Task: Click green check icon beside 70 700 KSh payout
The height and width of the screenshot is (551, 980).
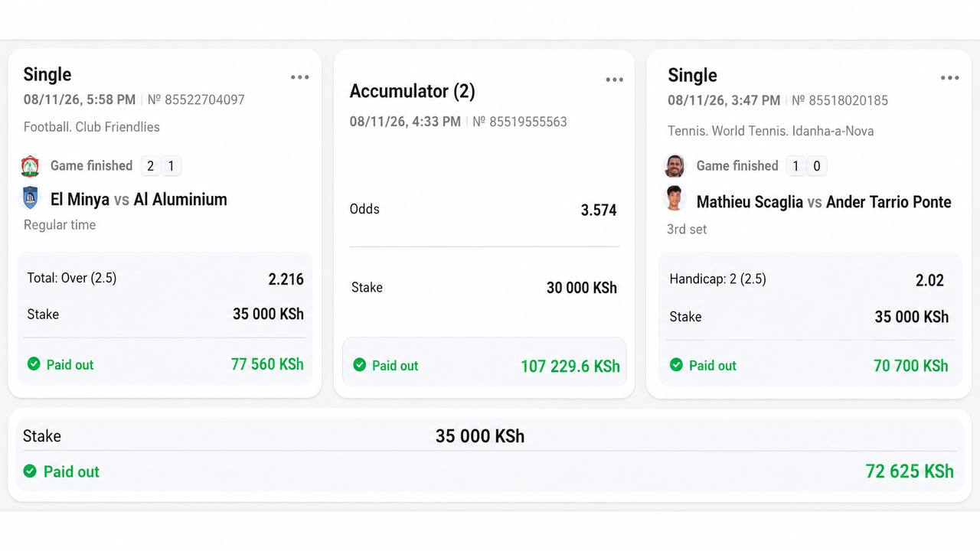Action: coord(676,365)
